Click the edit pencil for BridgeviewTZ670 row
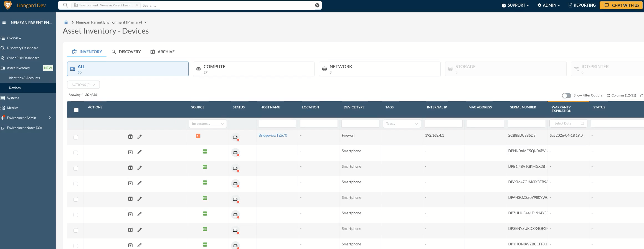Image resolution: width=644 pixels, height=249 pixels. tap(140, 136)
